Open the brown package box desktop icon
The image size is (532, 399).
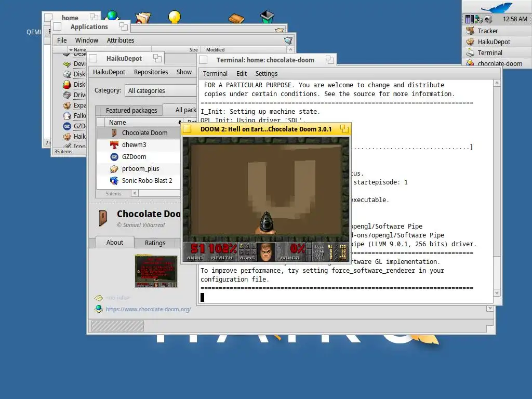tap(236, 18)
